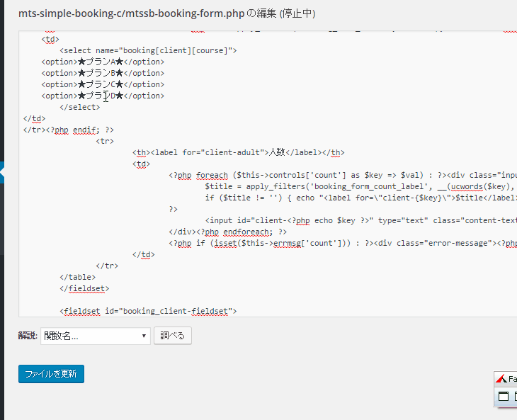Click the 人数 label line in the editor
The image size is (517, 420).
237,152
